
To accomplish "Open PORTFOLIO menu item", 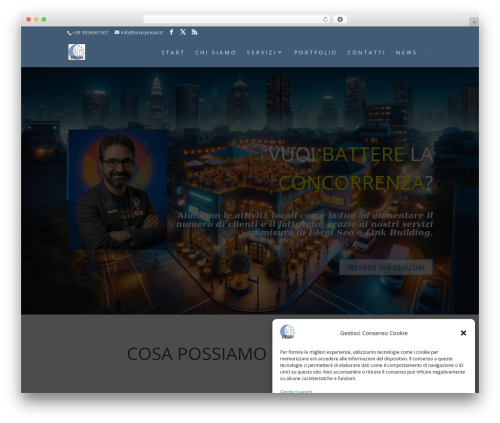I will [315, 52].
